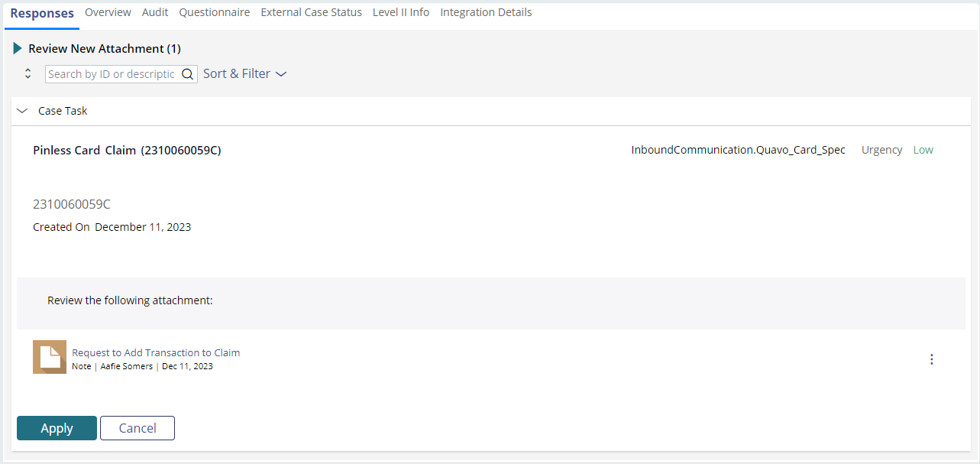Image resolution: width=980 pixels, height=464 pixels.
Task: Click the attachment note document icon
Action: [50, 357]
